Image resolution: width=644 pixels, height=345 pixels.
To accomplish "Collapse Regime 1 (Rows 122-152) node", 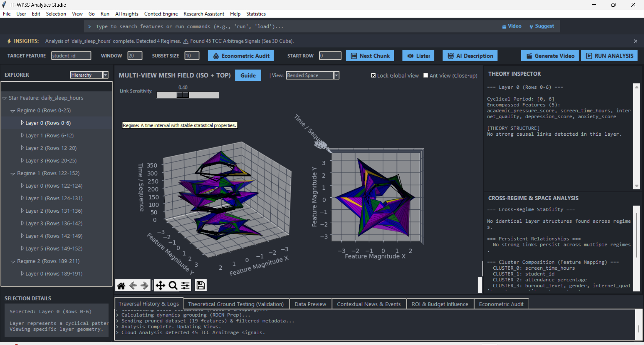I will (13, 174).
